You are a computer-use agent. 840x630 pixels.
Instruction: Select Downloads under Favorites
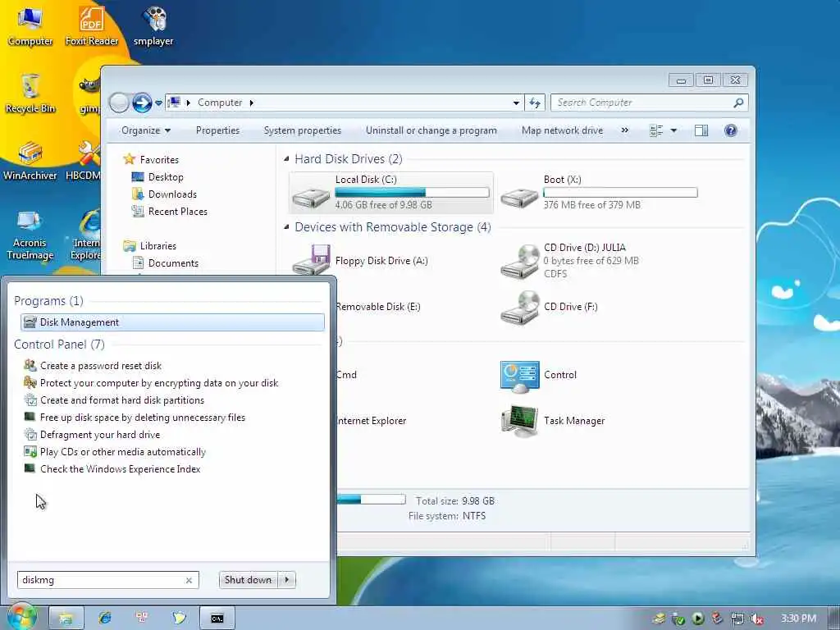(172, 194)
